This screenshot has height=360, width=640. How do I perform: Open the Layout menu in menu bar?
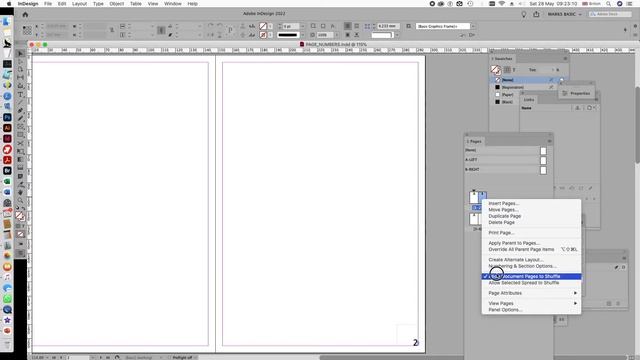(79, 4)
